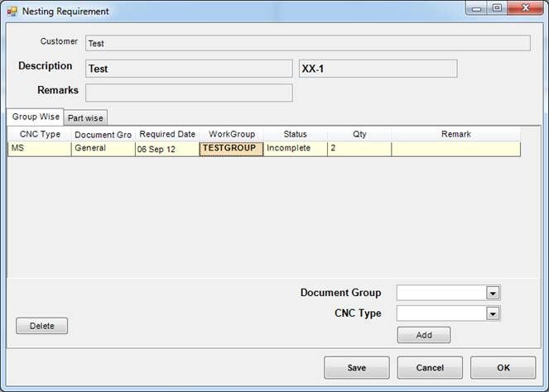Image resolution: width=549 pixels, height=392 pixels.
Task: Click the Customer input field
Action: (307, 43)
